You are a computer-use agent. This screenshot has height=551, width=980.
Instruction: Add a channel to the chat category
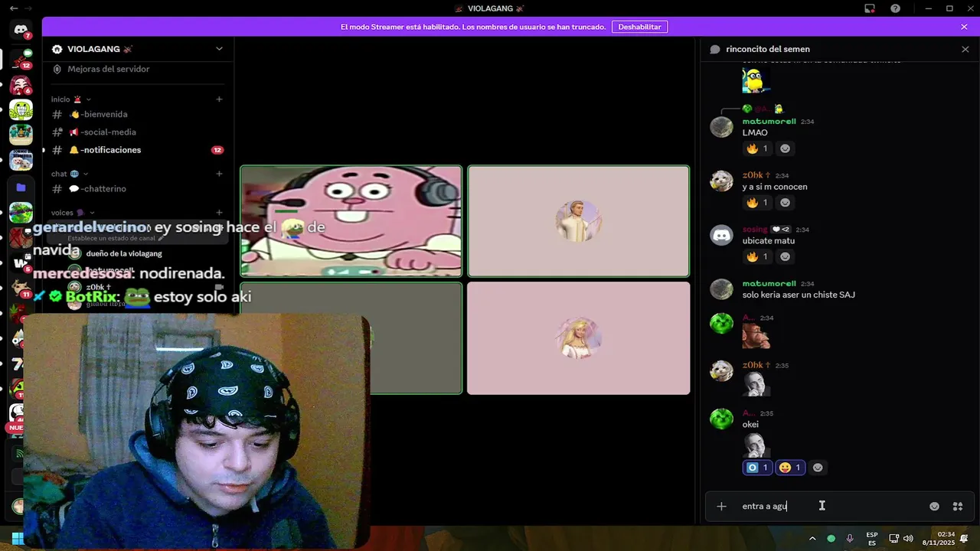pos(219,174)
